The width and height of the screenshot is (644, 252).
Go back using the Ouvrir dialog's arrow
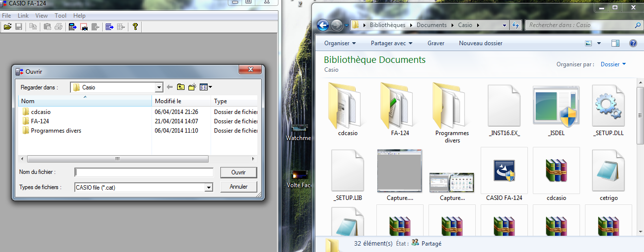tap(170, 87)
